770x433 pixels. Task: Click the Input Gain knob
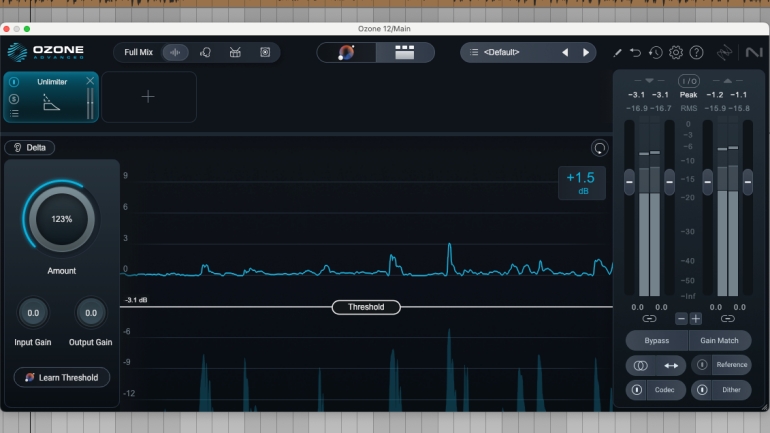click(x=33, y=313)
